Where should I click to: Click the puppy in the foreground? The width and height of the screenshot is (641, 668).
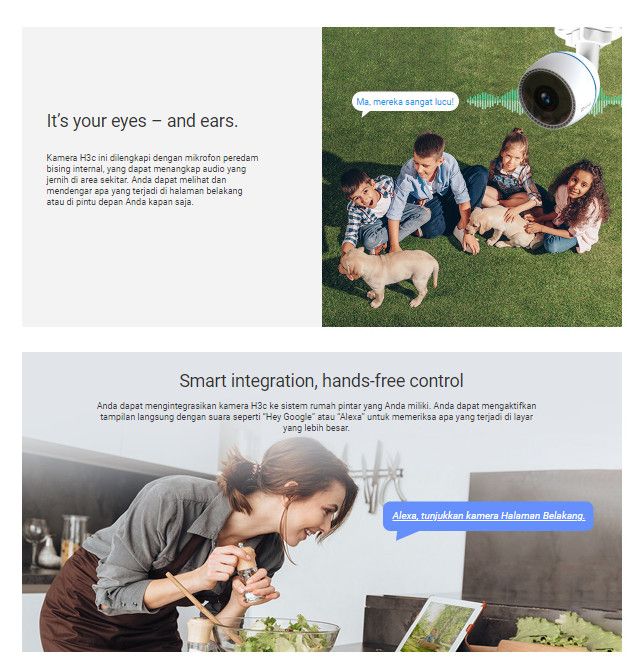[x=389, y=275]
